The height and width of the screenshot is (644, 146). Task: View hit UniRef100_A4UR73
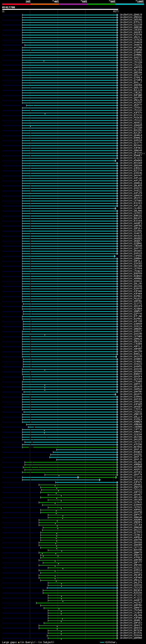(131, 600)
